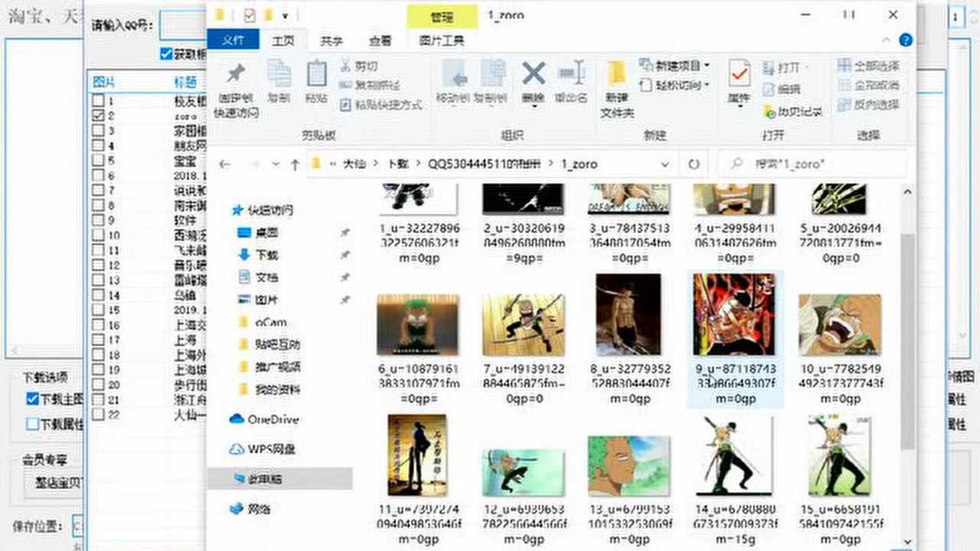
Task: Switch to the 共享 share tab
Action: coord(332,41)
